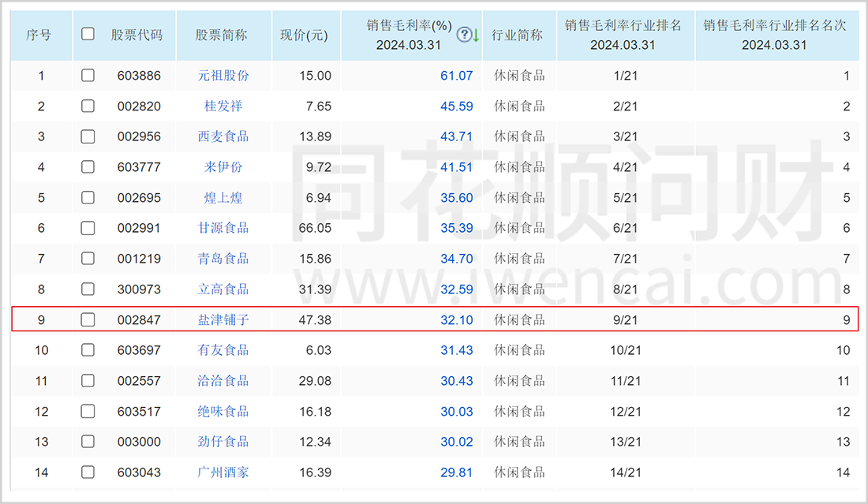Click gross margin value 61.07

457,76
